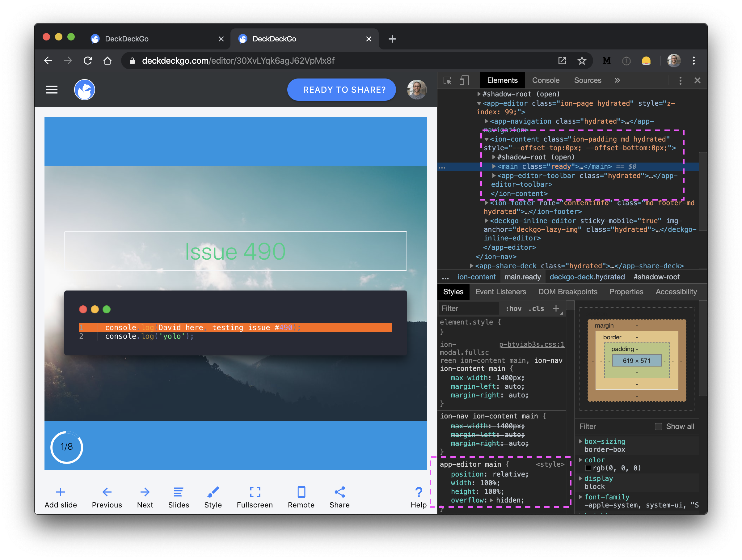Expand the main class="ready" node
This screenshot has height=560, width=742.
coord(494,166)
